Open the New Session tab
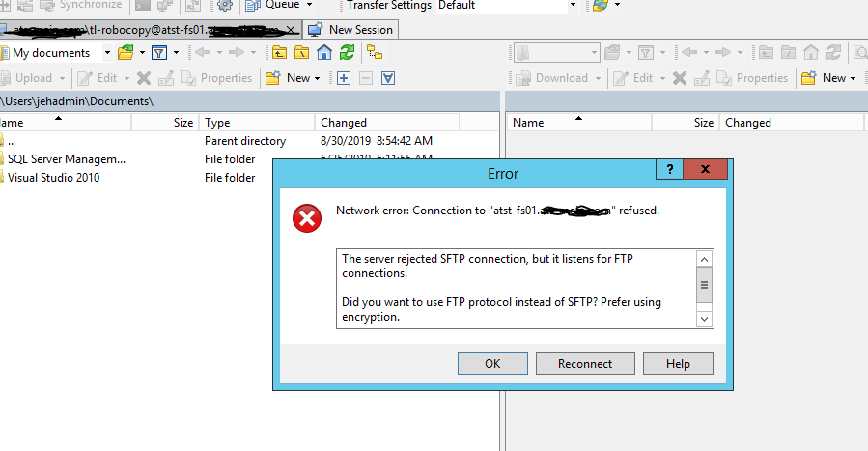 pos(350,29)
